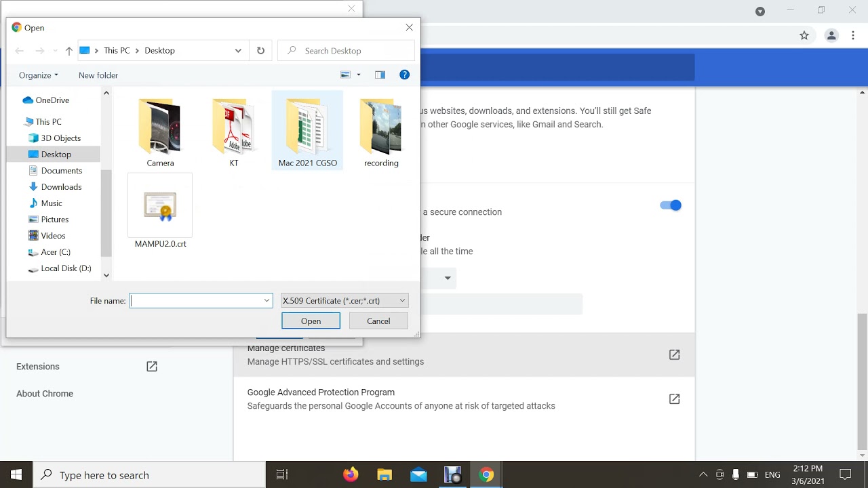Open help in the Open dialog
Viewport: 868px width, 488px height.
404,75
